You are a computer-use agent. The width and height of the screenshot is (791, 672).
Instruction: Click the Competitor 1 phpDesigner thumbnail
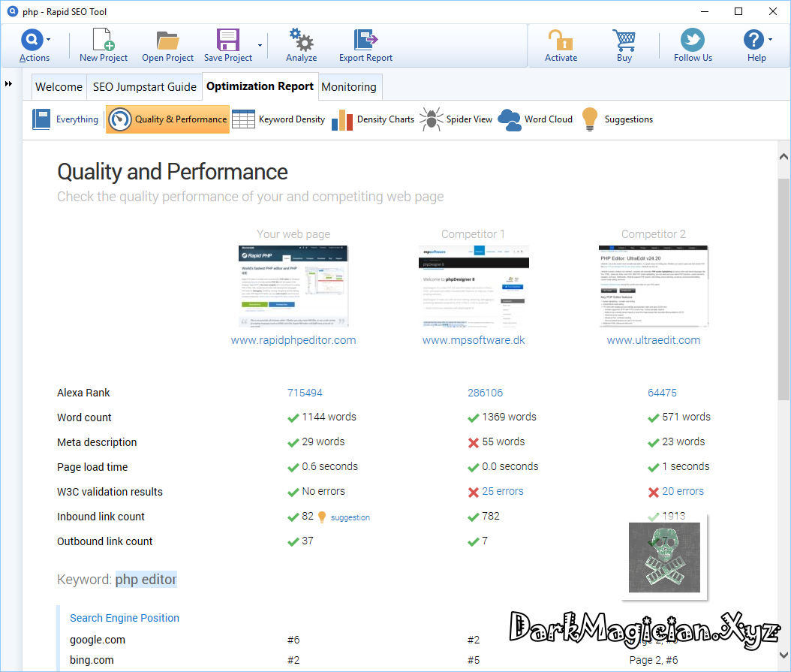pos(474,286)
